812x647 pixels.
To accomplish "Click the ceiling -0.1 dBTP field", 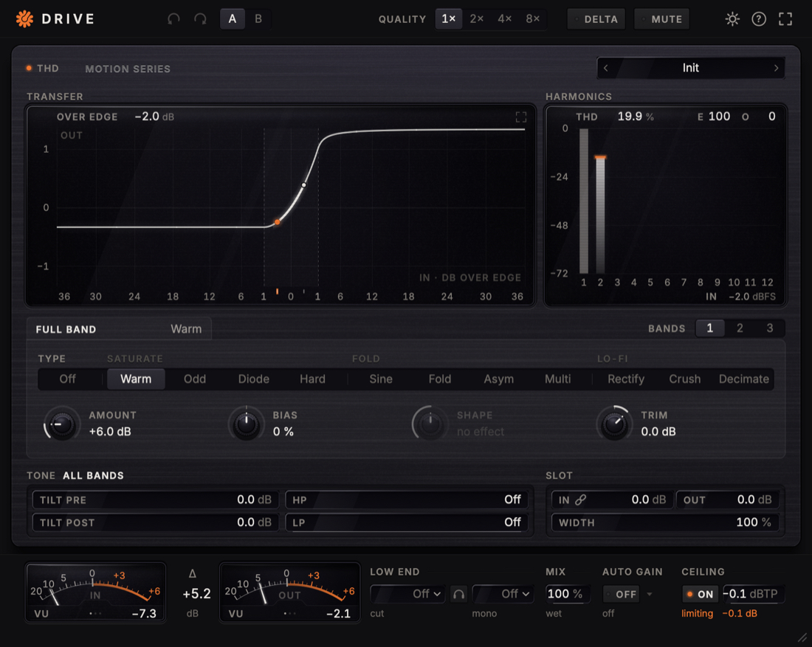I will point(752,594).
